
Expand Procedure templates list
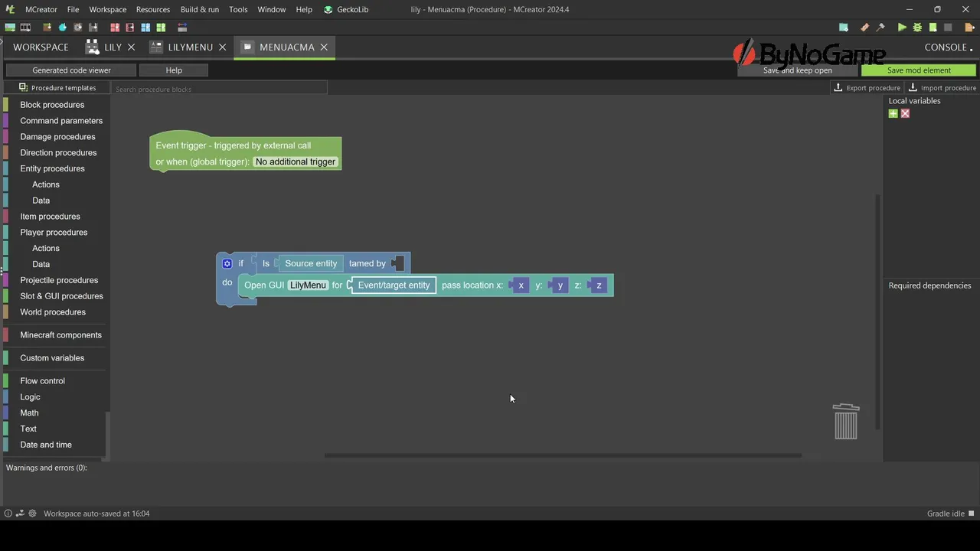coord(57,87)
